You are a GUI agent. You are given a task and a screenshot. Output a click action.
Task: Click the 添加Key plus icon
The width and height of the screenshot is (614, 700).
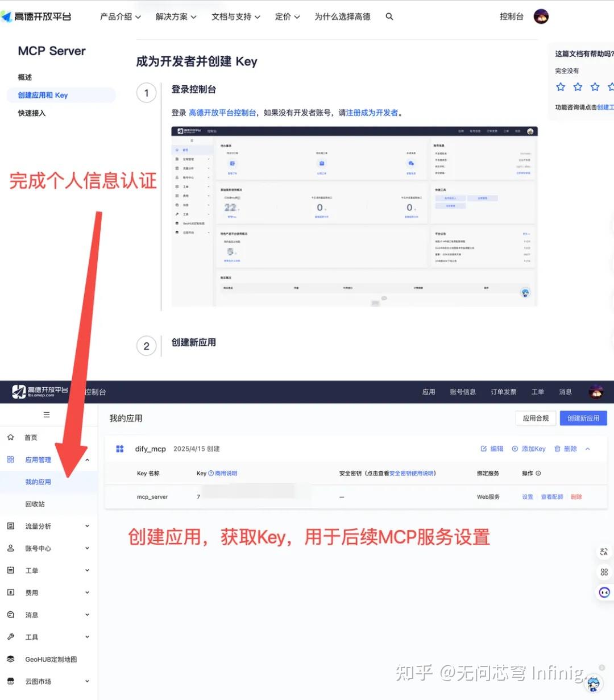(516, 449)
